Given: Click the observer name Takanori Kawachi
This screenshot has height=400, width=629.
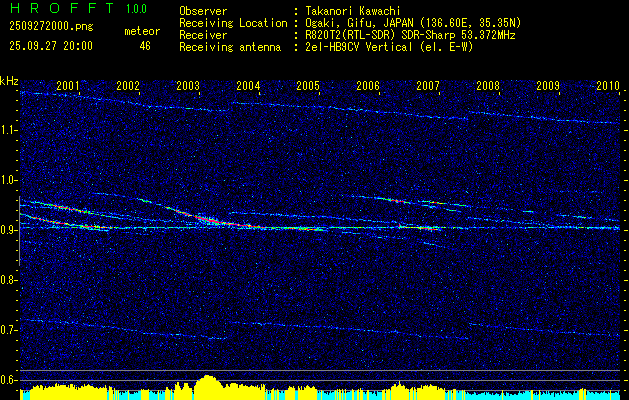Looking at the screenshot, I should click(353, 12).
